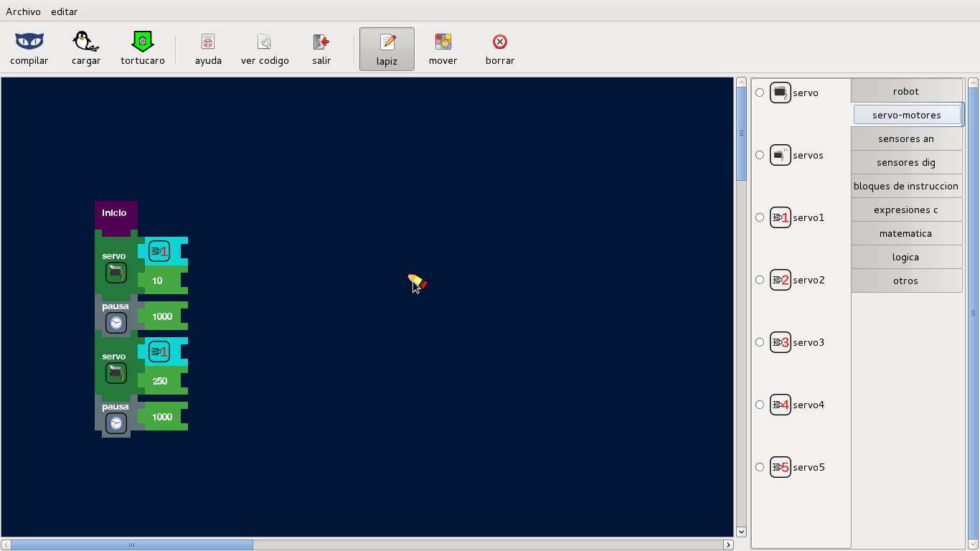Switch to the sensores dig tab
The height and width of the screenshot is (551, 980).
pyautogui.click(x=906, y=162)
